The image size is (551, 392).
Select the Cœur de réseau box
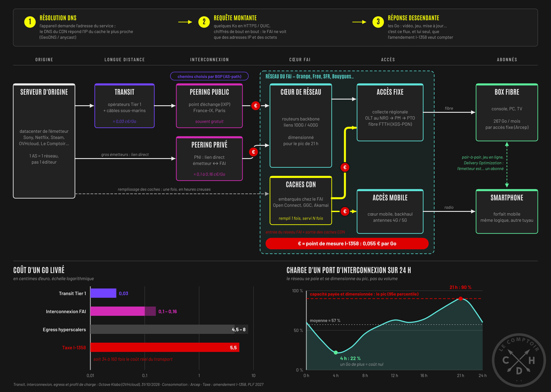tap(301, 126)
